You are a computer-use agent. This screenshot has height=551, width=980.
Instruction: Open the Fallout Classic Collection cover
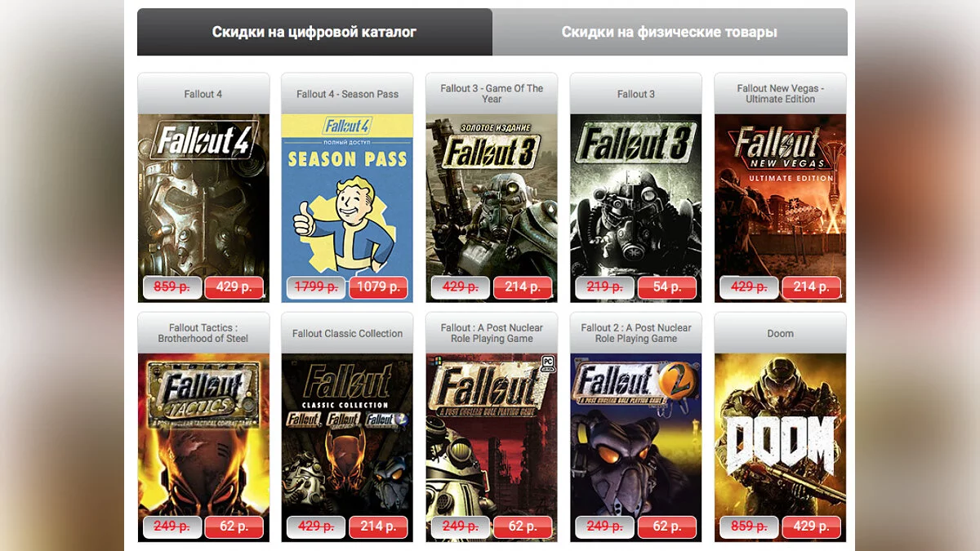347,447
